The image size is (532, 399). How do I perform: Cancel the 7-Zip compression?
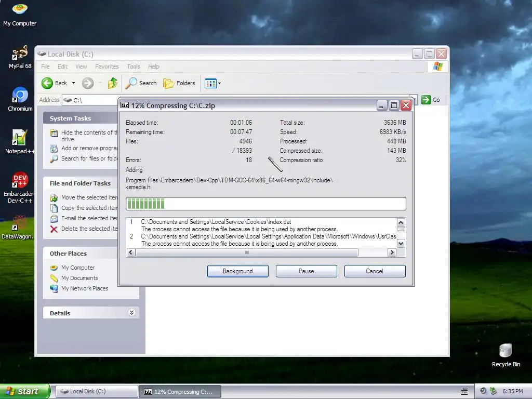tap(375, 271)
